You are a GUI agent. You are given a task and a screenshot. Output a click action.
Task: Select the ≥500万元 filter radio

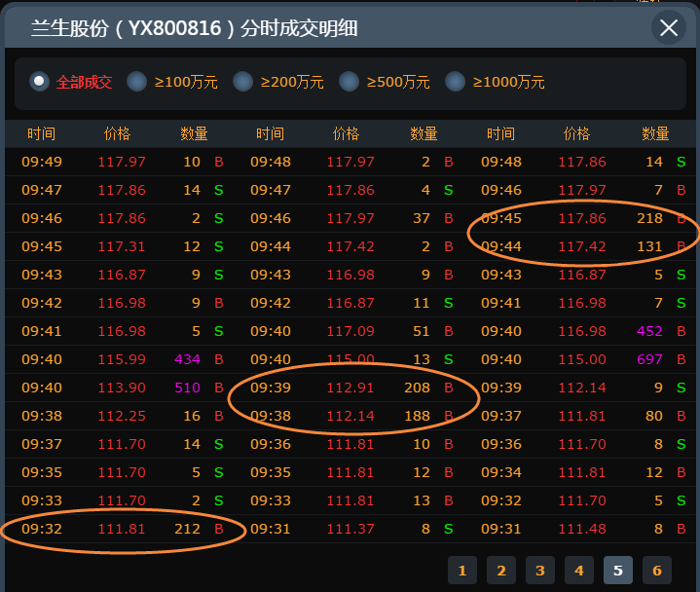pyautogui.click(x=349, y=82)
